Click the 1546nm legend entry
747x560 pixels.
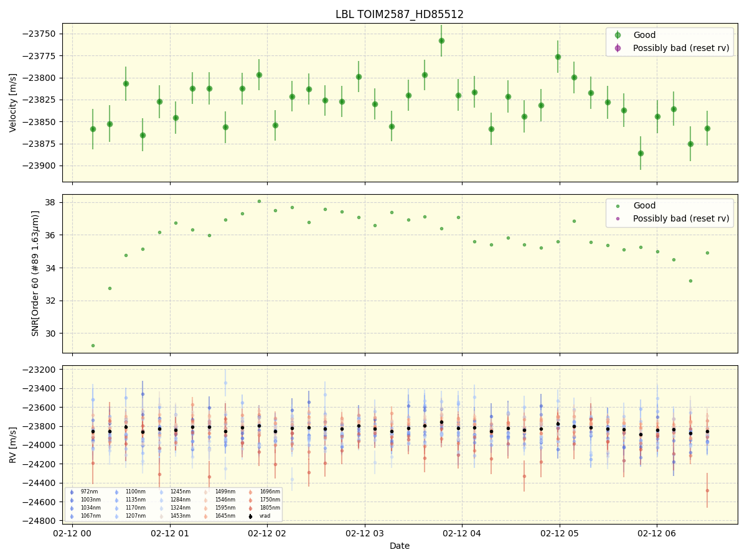(218, 500)
